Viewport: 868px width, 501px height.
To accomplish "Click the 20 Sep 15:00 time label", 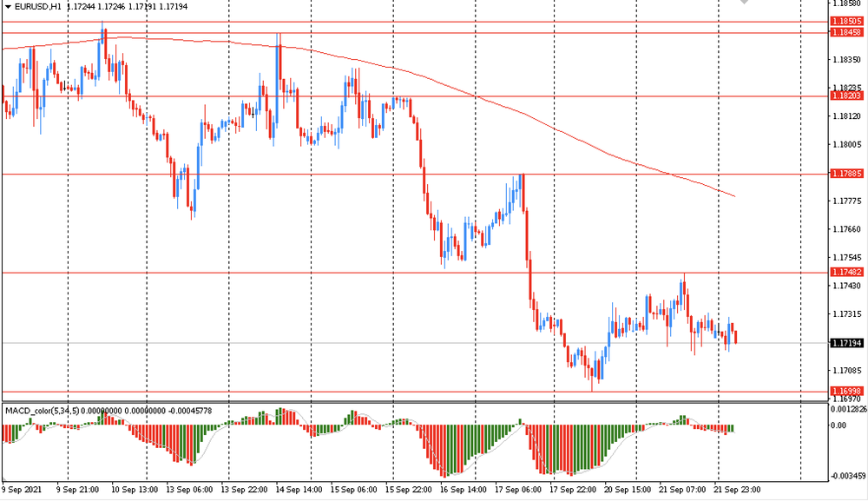I will click(x=628, y=490).
